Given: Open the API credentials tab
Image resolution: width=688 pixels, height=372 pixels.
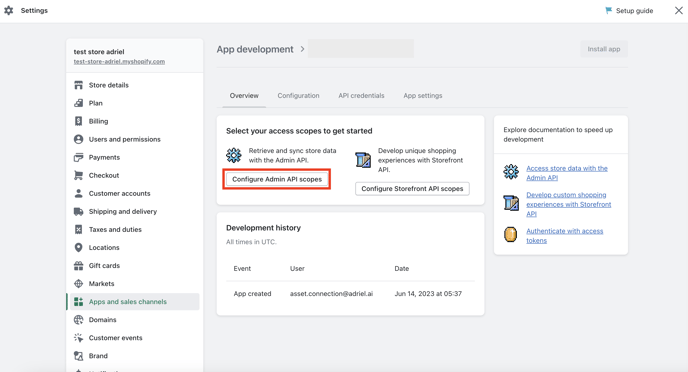Looking at the screenshot, I should 361,96.
